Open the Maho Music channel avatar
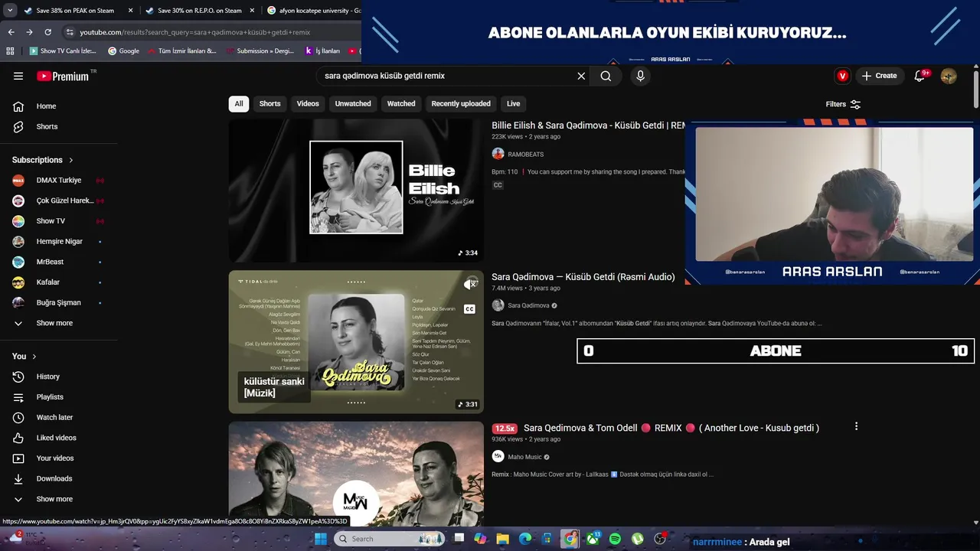Viewport: 980px width, 551px height. point(498,457)
